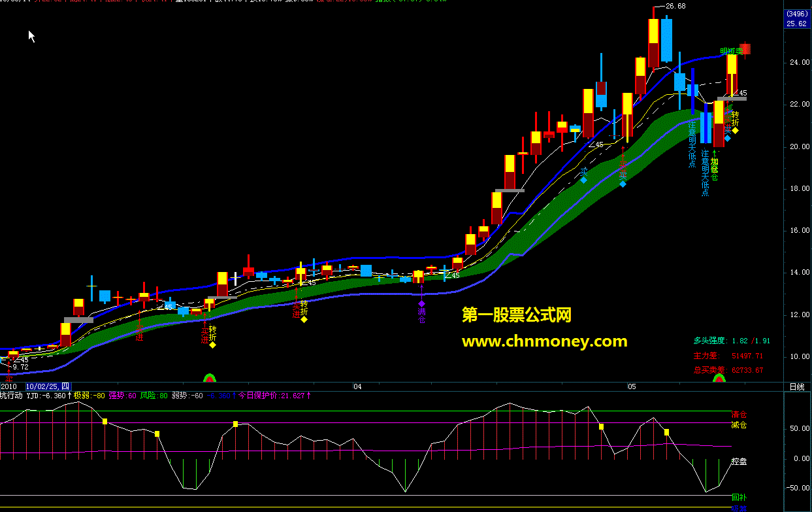Click the 明短卖 signal text
812x512 pixels.
(x=732, y=50)
